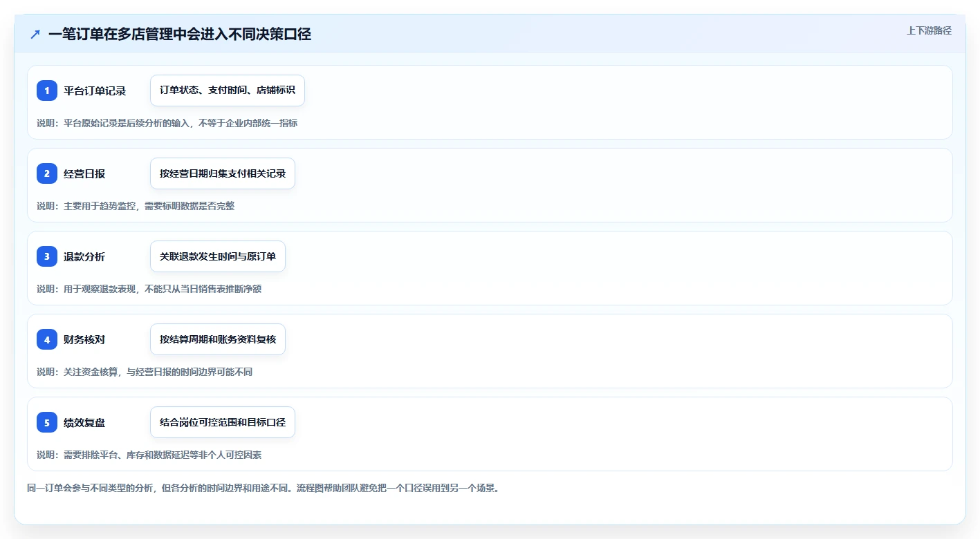Click the title 一笔订单在多店管理中会进入不同决策口径
The image size is (980, 539).
click(x=180, y=34)
